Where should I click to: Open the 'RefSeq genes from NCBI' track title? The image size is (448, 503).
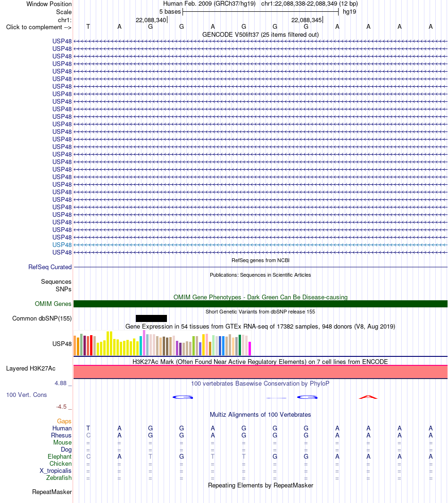pyautogui.click(x=260, y=260)
